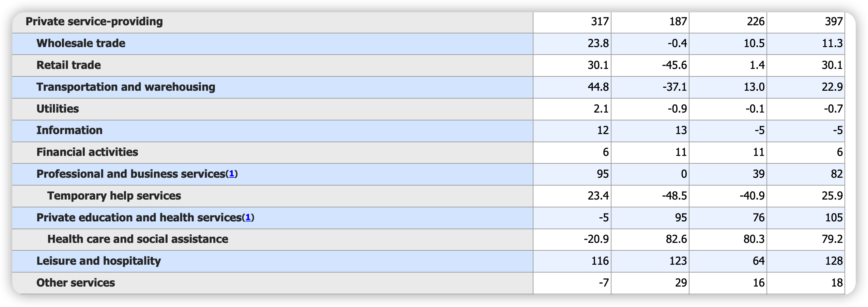The height and width of the screenshot is (307, 868).
Task: Open footnote 1 link beside Private education and health services
Action: point(248,218)
